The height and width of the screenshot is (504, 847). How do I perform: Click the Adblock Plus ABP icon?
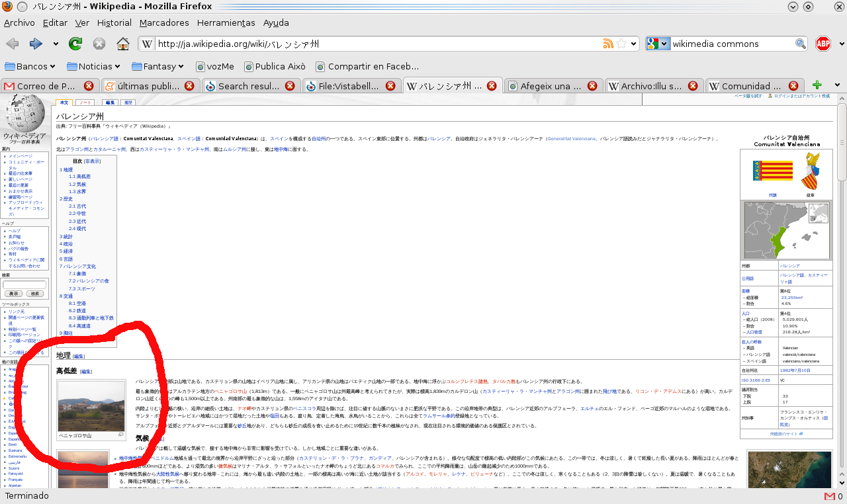(823, 44)
